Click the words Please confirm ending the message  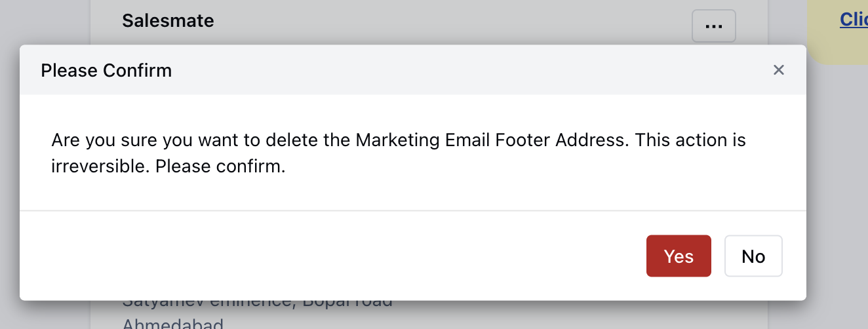(220, 166)
